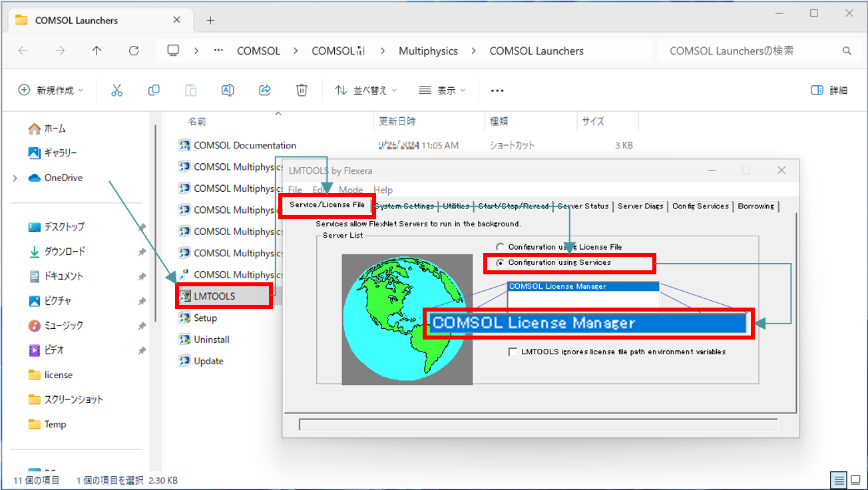868x490 pixels.
Task: Open the Config Services tab
Action: pyautogui.click(x=700, y=206)
